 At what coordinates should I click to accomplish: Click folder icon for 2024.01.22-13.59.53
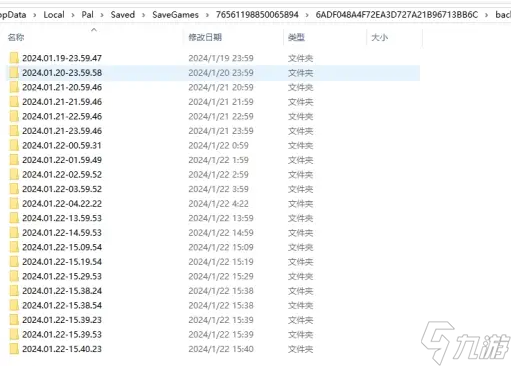pyautogui.click(x=14, y=218)
